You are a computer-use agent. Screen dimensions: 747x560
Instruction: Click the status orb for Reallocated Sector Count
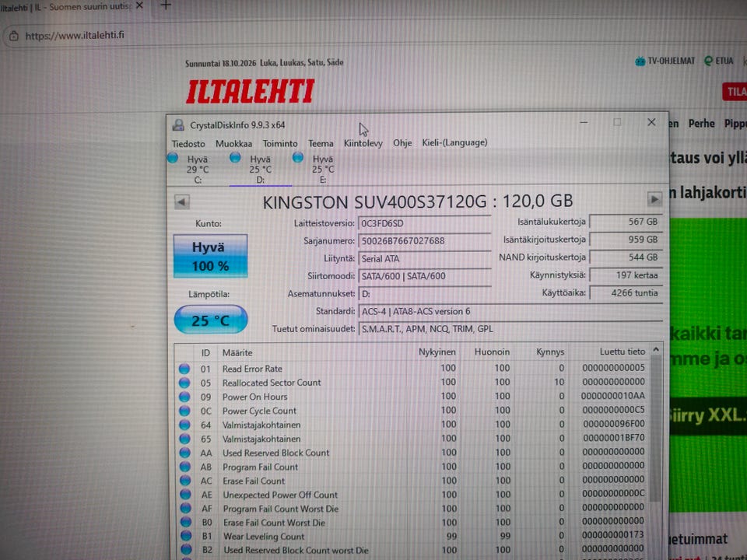pos(184,383)
